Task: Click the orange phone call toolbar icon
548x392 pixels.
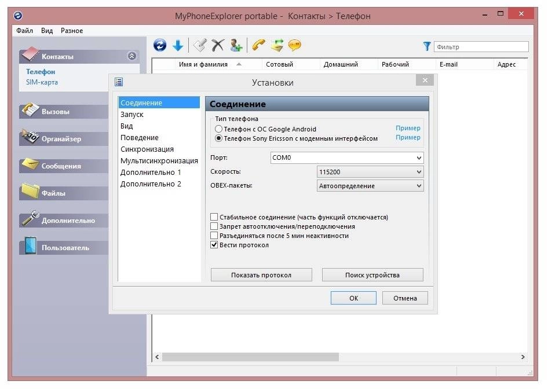Action: click(258, 45)
